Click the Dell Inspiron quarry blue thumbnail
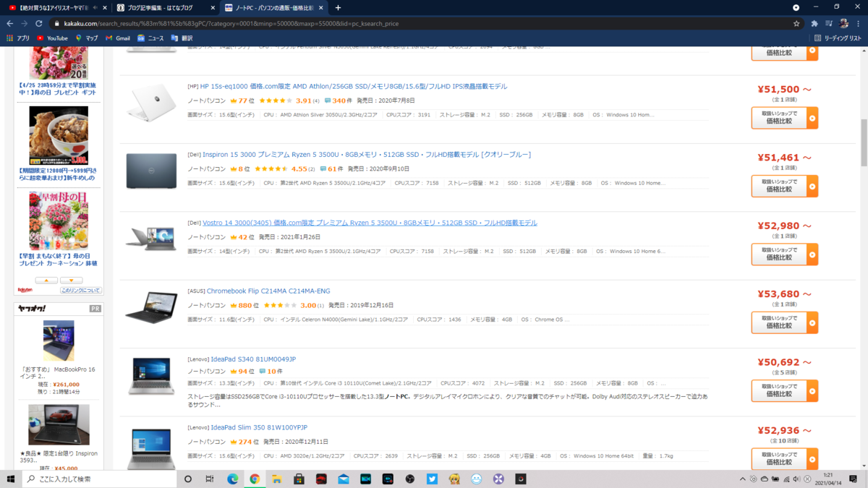Image resolution: width=868 pixels, height=488 pixels. coord(151,171)
